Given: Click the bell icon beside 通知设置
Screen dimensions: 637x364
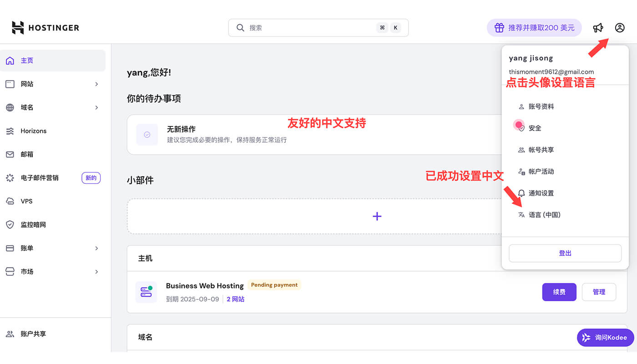Looking at the screenshot, I should pyautogui.click(x=521, y=193).
